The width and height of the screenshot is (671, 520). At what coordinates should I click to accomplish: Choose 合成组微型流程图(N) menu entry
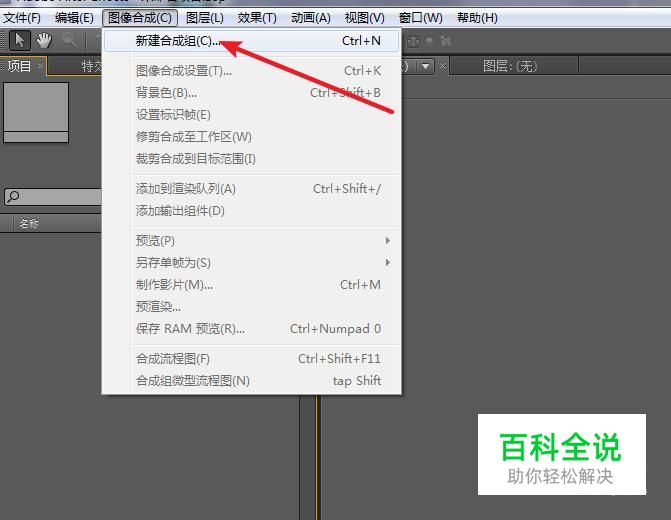click(x=252, y=380)
